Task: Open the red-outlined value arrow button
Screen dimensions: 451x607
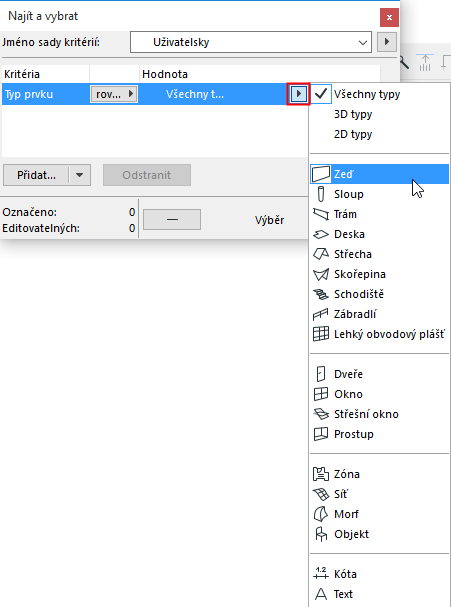Action: (x=298, y=94)
